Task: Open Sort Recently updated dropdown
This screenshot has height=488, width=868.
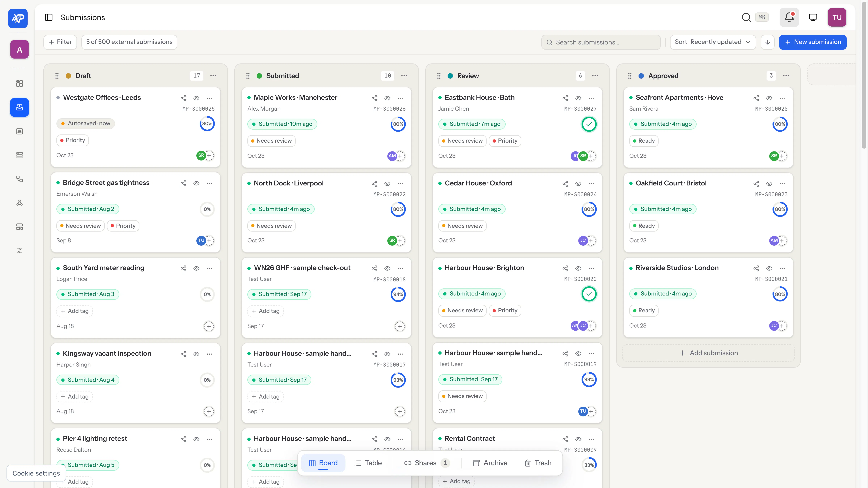Action: pyautogui.click(x=713, y=42)
